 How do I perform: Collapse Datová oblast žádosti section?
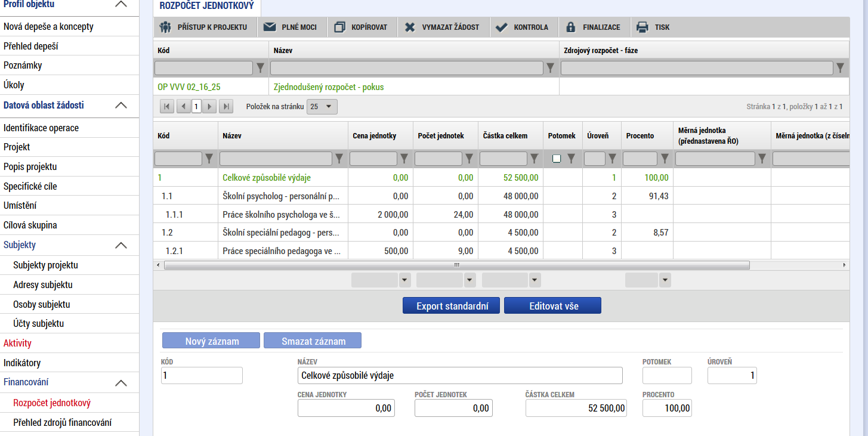[121, 106]
